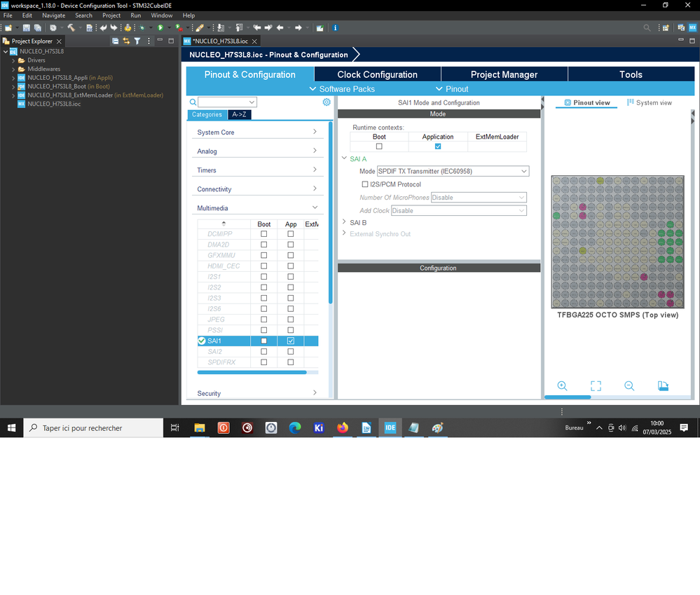Check the JPEG Boot checkbox
Image resolution: width=700 pixels, height=595 pixels.
coord(264,320)
